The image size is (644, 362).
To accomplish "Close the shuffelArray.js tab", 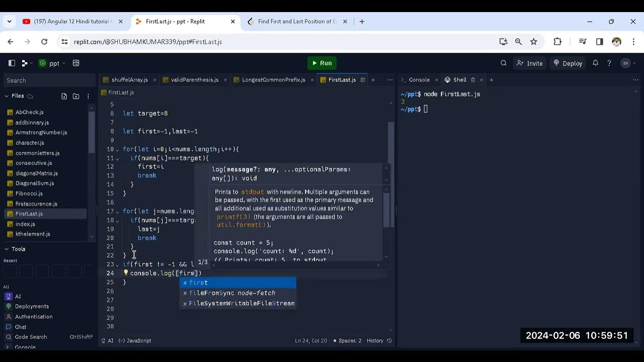I will point(154,80).
